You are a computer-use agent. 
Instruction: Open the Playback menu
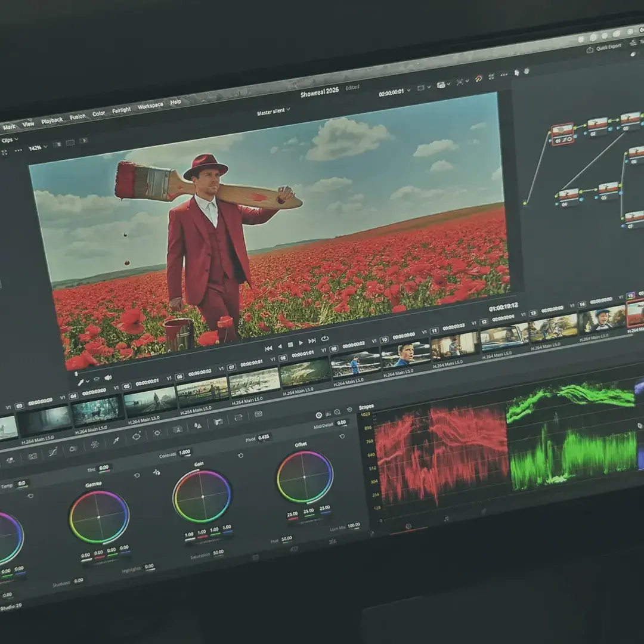click(52, 120)
